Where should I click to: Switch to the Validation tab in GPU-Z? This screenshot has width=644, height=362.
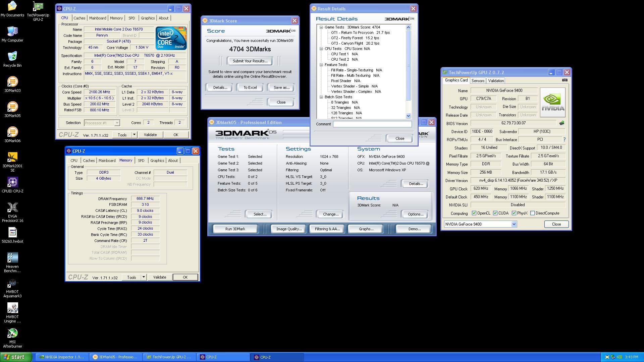coord(496,81)
